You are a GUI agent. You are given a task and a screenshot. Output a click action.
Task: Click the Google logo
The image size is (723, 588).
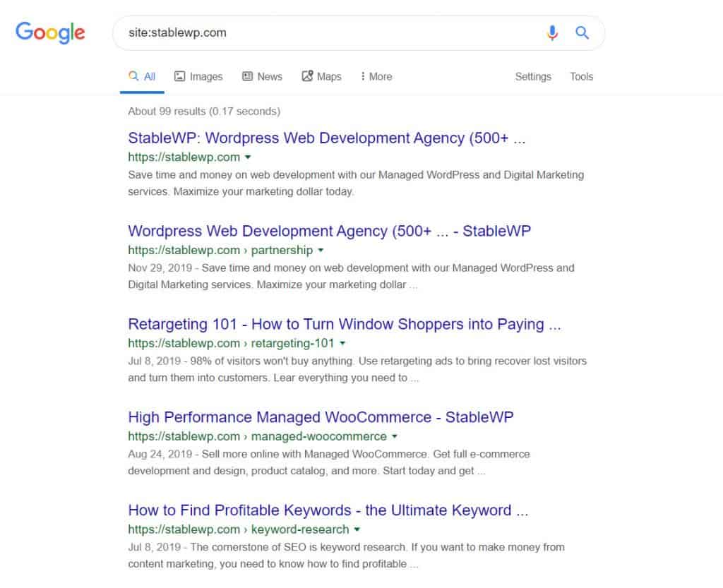pyautogui.click(x=50, y=32)
